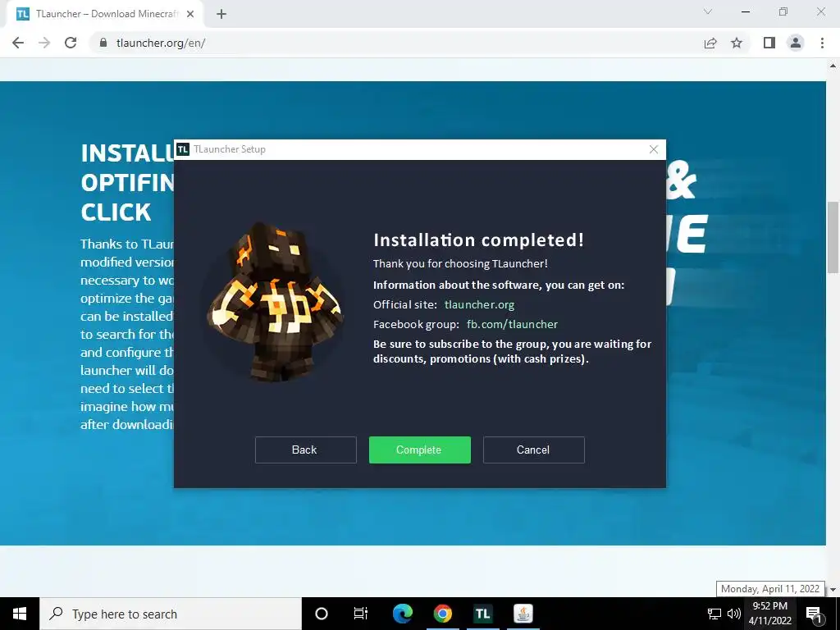Image resolution: width=840 pixels, height=630 pixels.
Task: Share this page icon in Chrome
Action: click(710, 43)
